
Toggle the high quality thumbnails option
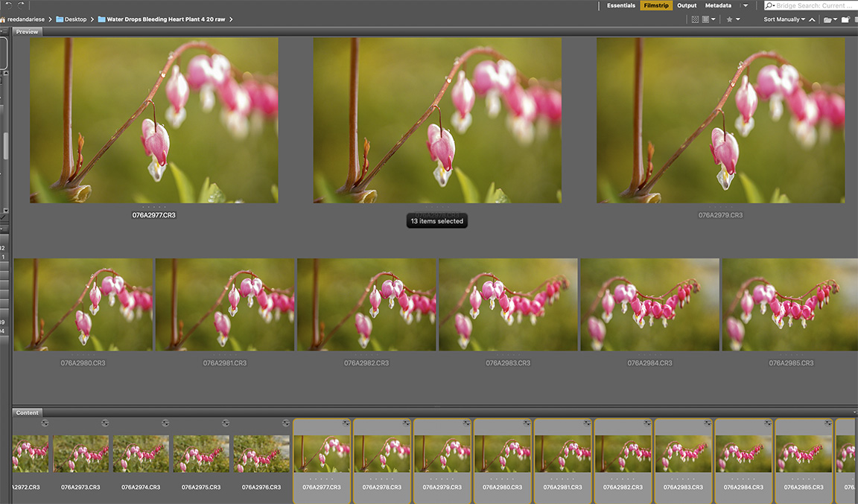(x=705, y=19)
